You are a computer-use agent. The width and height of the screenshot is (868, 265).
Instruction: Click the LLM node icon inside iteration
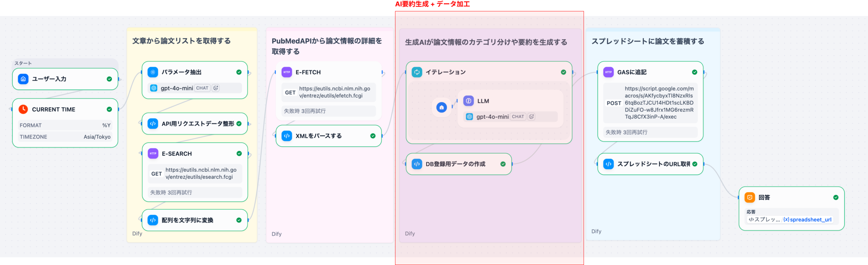pos(469,101)
